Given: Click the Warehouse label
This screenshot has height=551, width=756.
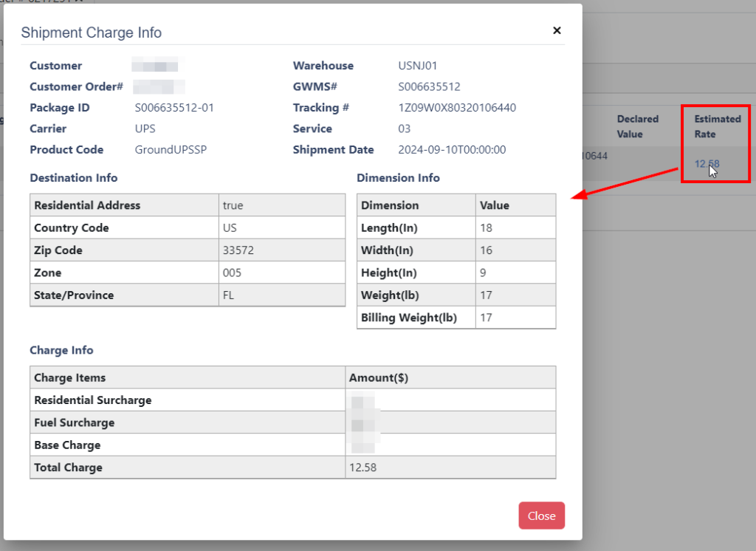Looking at the screenshot, I should click(323, 66).
